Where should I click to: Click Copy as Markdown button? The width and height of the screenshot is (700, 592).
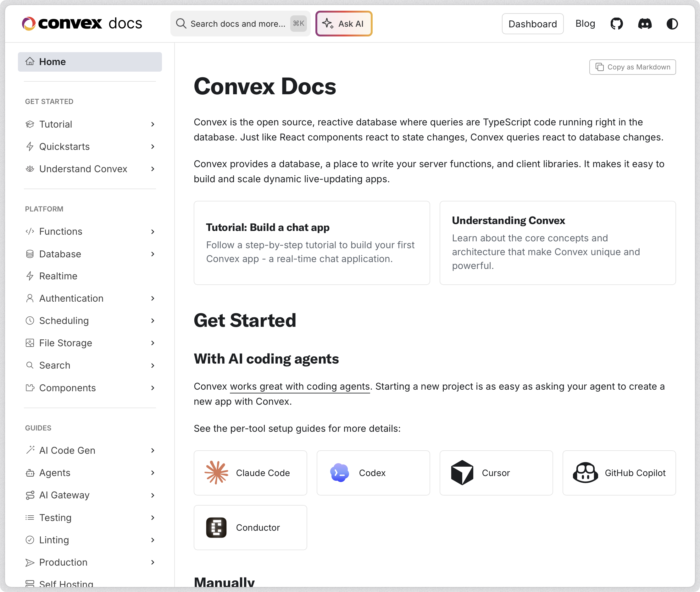pos(632,67)
